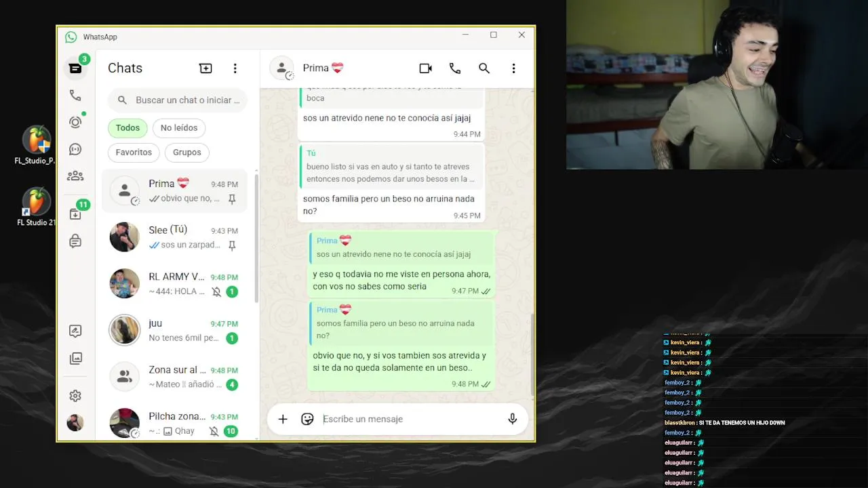Screen dimensions: 868x488
Task: Open the icon below Archived chats
Action: click(75, 241)
